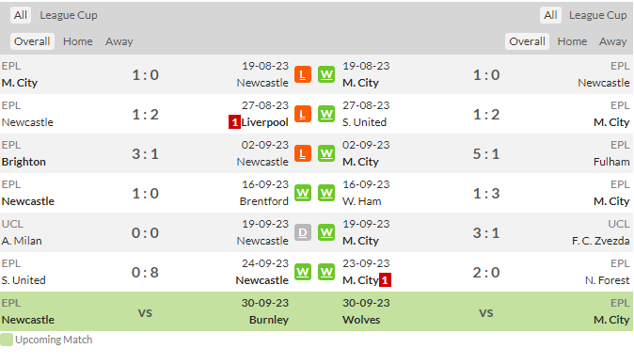Click the green W badge for S. United 0:8 result
Viewport: 634px width, 364px height.
(303, 272)
